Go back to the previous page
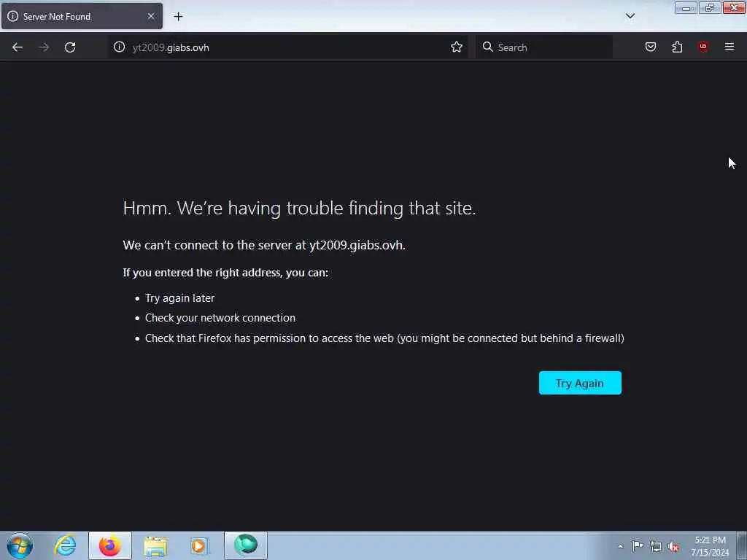 pyautogui.click(x=18, y=47)
